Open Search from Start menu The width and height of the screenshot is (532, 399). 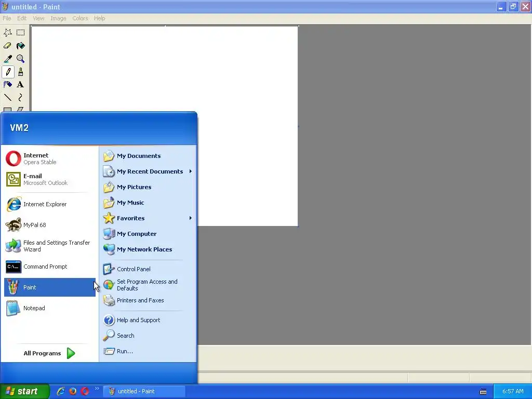(148, 336)
